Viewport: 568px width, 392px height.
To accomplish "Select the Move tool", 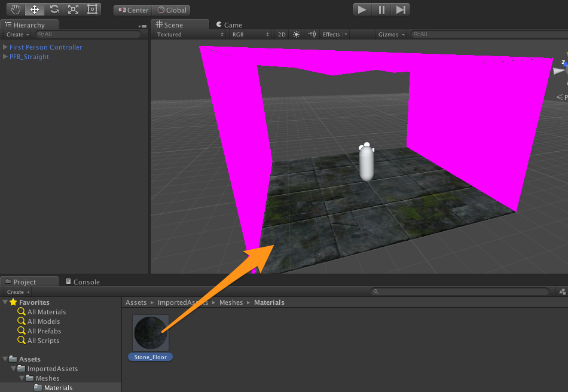I will click(35, 10).
